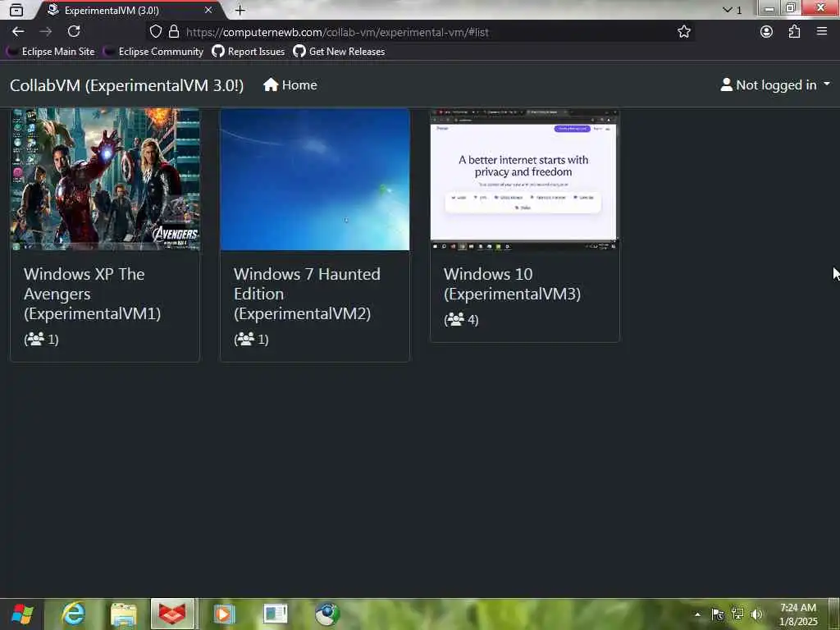Reload the page with the refresh icon
The image size is (840, 630).
(74, 32)
